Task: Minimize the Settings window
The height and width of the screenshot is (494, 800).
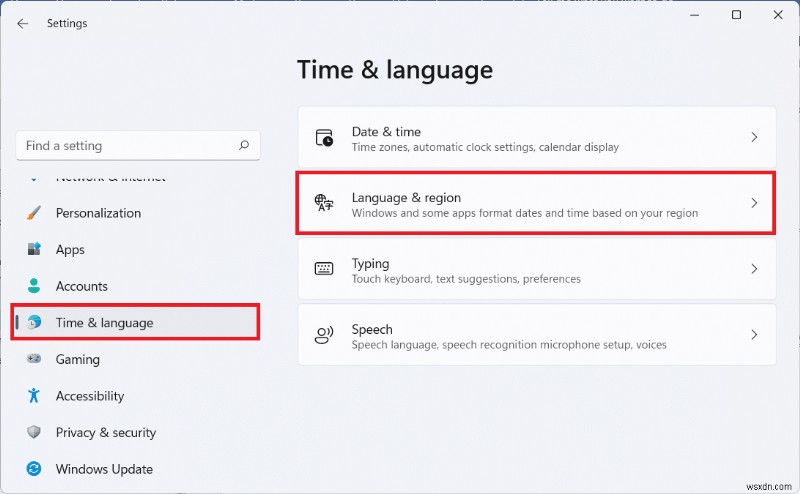Action: pyautogui.click(x=694, y=15)
